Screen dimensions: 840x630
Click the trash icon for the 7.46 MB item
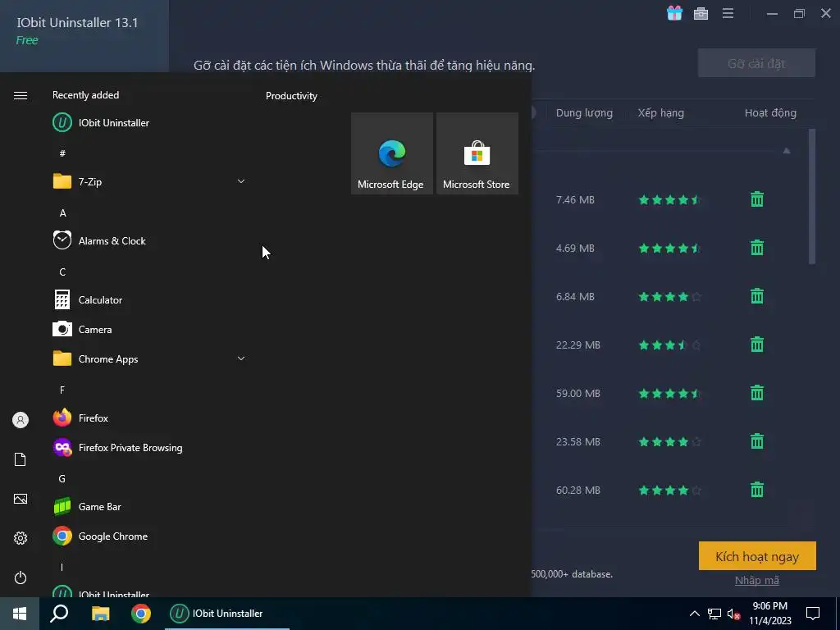coord(757,199)
